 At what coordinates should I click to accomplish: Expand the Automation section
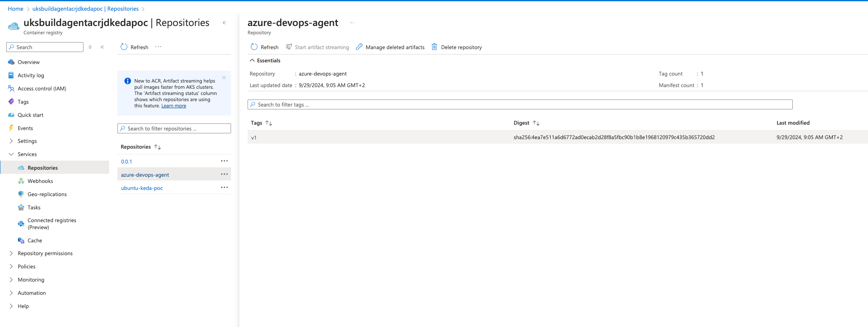pyautogui.click(x=11, y=293)
